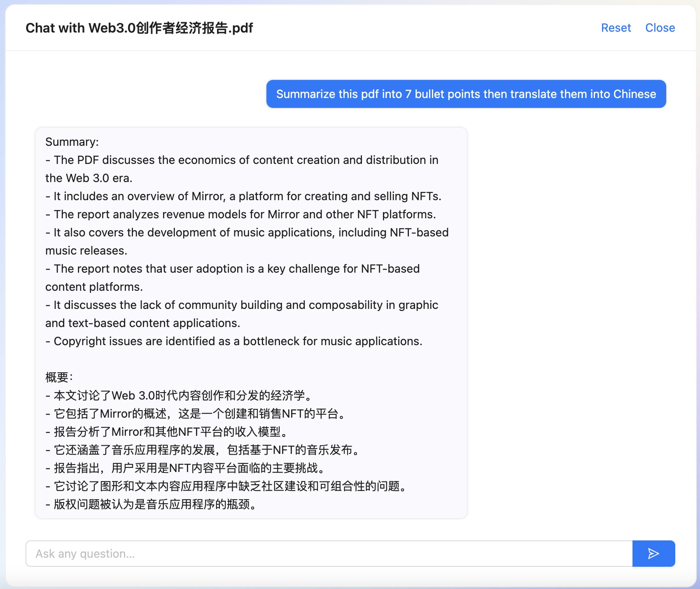The height and width of the screenshot is (589, 700).
Task: Select the Summary heading in the response
Action: 71,141
